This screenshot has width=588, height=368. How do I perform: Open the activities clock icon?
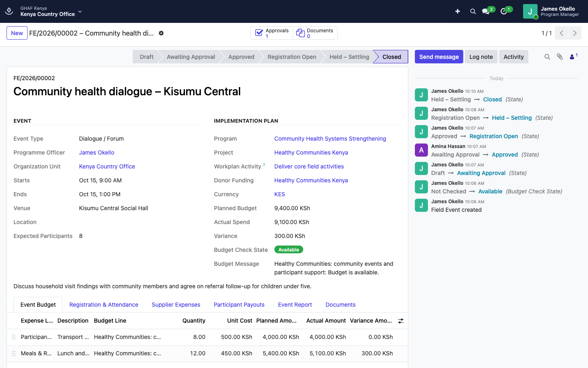[504, 11]
